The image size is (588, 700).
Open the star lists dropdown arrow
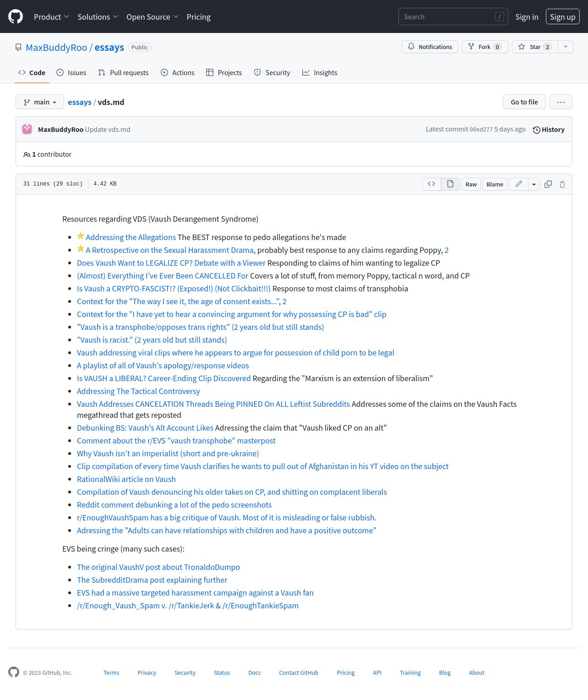[x=566, y=47]
